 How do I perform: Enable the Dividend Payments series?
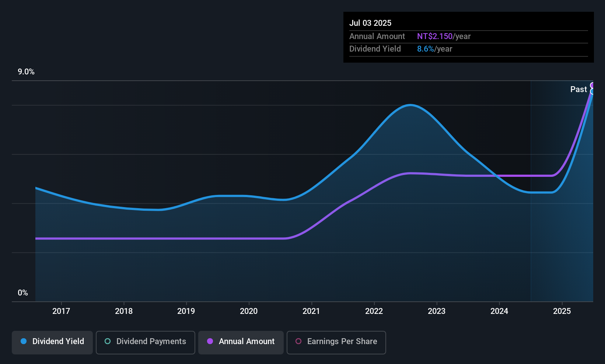tap(145, 342)
